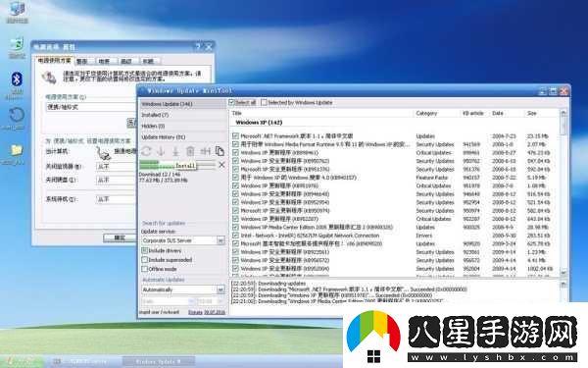This screenshot has height=368, width=588.
Task: Toggle Selected by Windows Update checkbox
Action: tap(264, 102)
